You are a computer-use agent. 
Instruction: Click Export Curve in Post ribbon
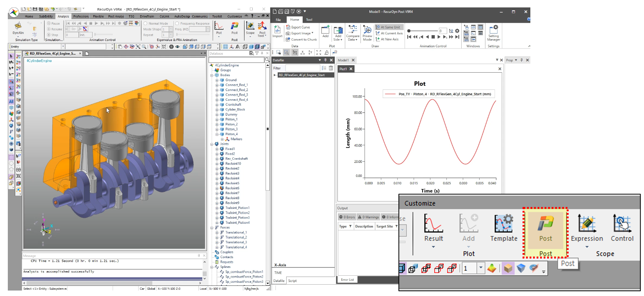tap(298, 27)
